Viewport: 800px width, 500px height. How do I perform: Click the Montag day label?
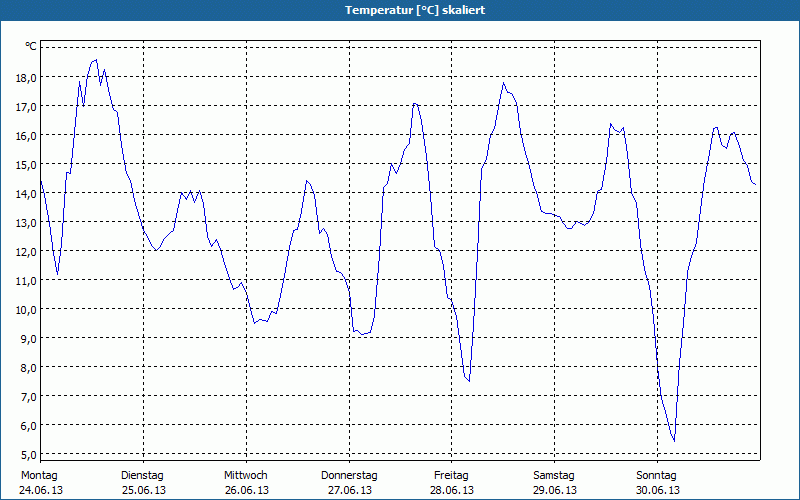click(x=39, y=476)
